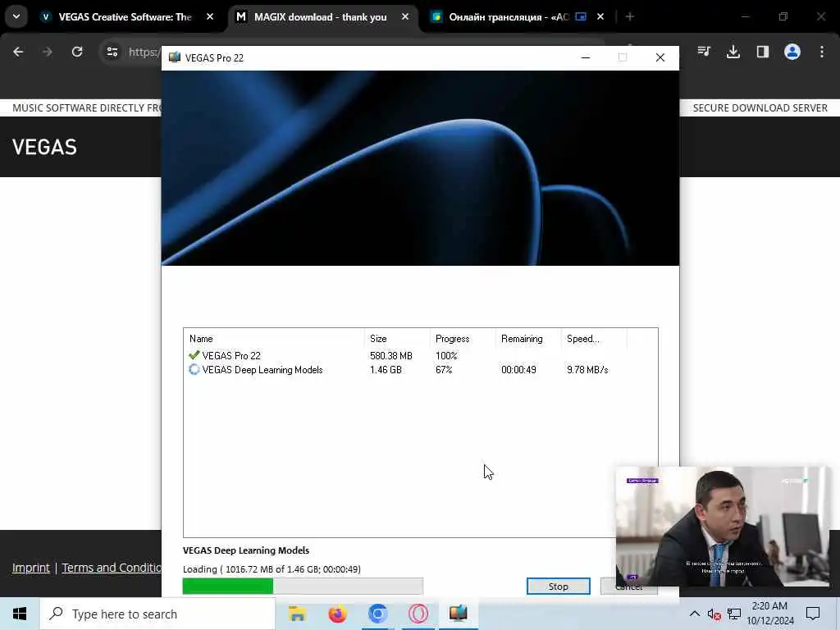Open the media control icon in Chrome toolbar

[x=704, y=52]
